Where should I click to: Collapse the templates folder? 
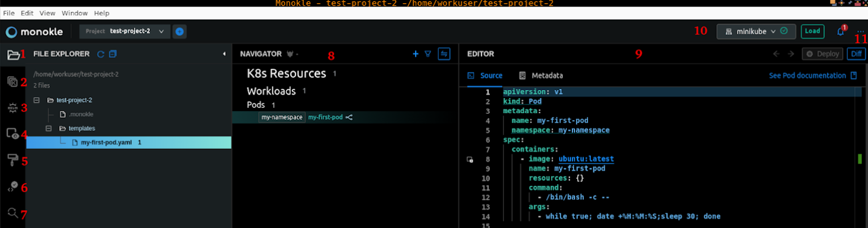(49, 128)
